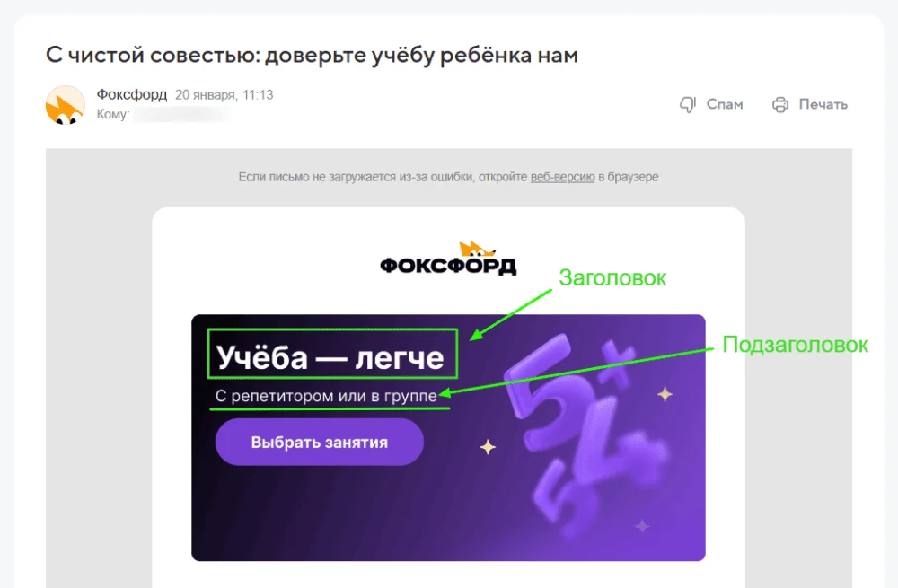Click the thumbs-down Spam icon
Image resolution: width=898 pixels, height=588 pixels.
[688, 104]
